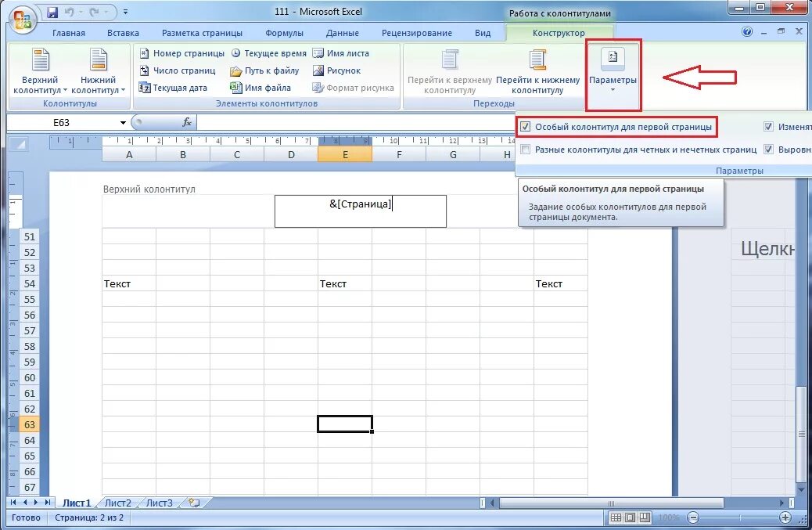Switch to Page Layout view in status bar
Viewport: 812px width, 530px height.
631,517
